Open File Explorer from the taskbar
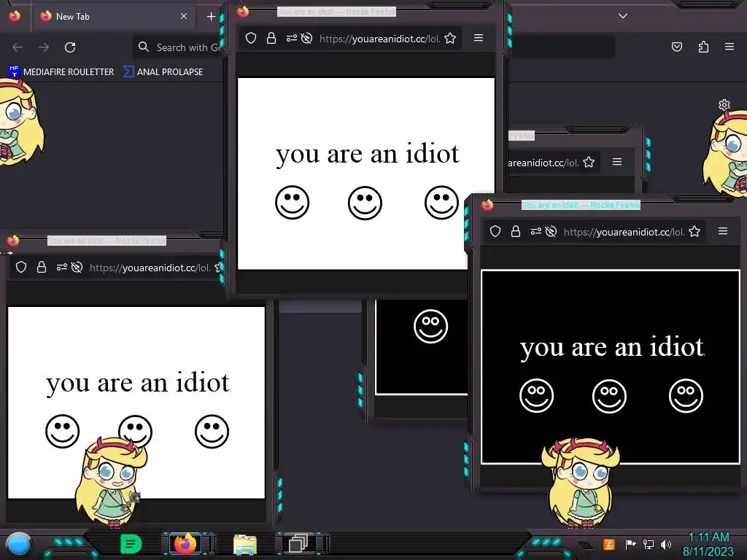The height and width of the screenshot is (560, 747). point(245,545)
